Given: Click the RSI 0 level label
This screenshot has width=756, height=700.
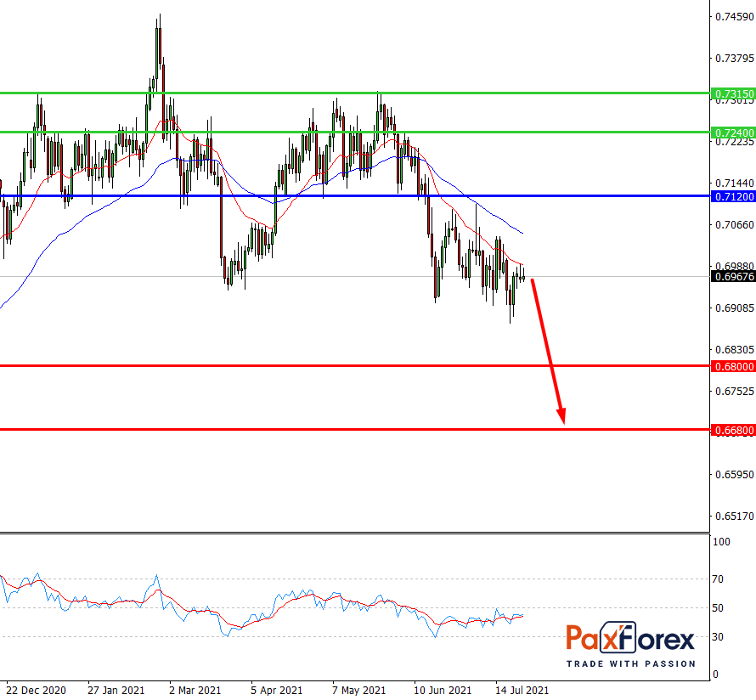Looking at the screenshot, I should (x=715, y=674).
